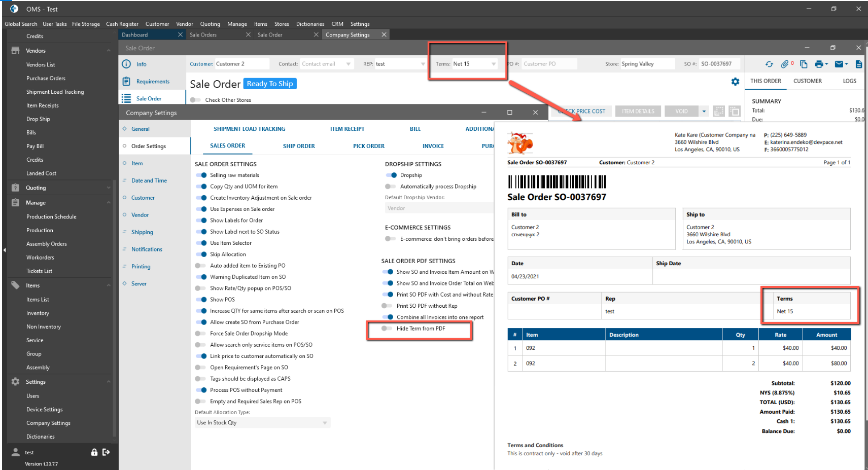Screen dimensions: 868x470
Task: Click the Manage clipboard icon in sidebar
Action: pyautogui.click(x=16, y=202)
